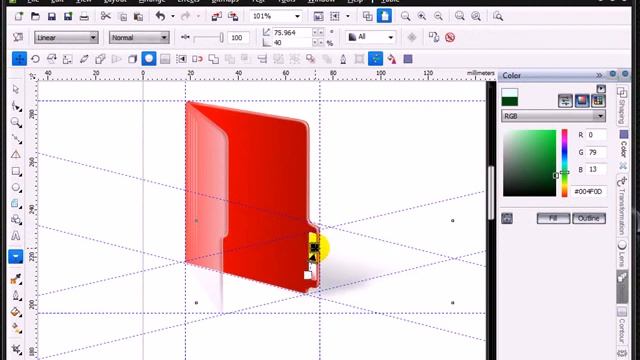
Task: Click the Copy Transparency Properties icon
Action: coord(433,38)
